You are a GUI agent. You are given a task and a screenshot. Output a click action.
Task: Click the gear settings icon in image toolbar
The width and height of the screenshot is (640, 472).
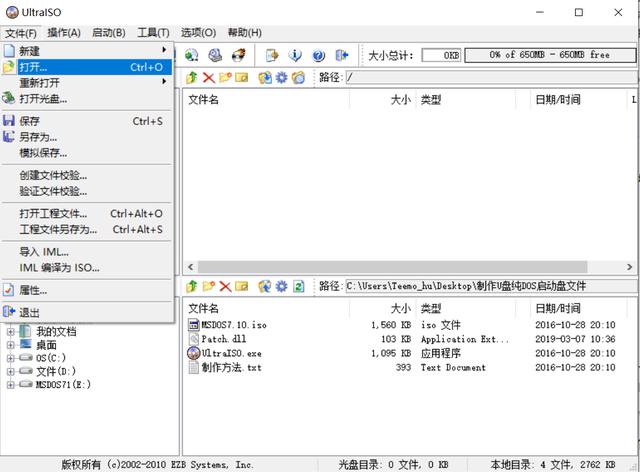click(x=282, y=77)
